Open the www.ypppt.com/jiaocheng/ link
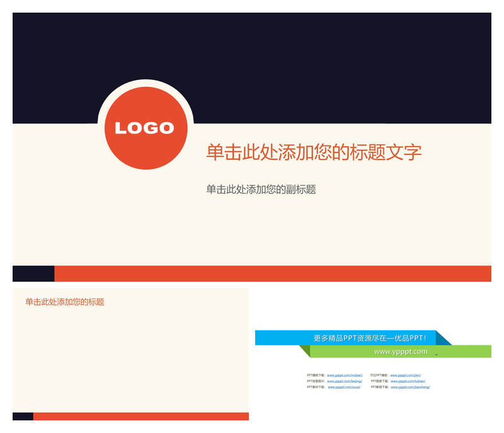The image size is (504, 433). pyautogui.click(x=410, y=387)
